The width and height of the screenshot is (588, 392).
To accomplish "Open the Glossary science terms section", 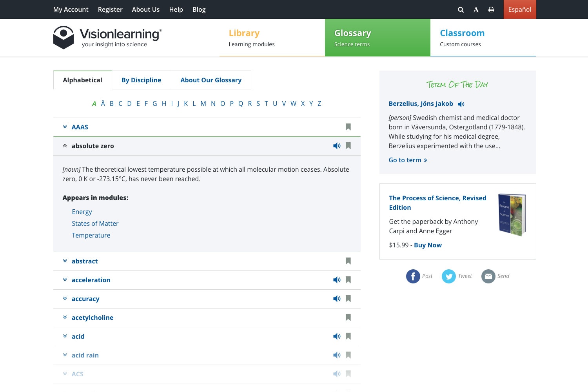I will tap(377, 38).
